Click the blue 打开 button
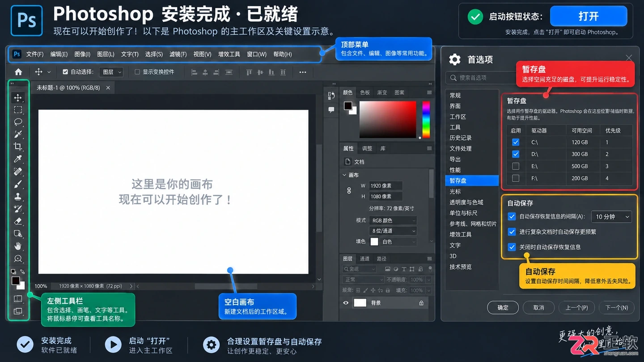The height and width of the screenshot is (362, 644). (589, 17)
